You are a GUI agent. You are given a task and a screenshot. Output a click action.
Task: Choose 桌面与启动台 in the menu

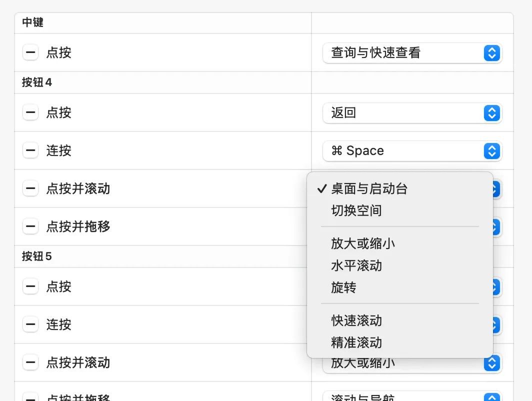tap(399, 189)
